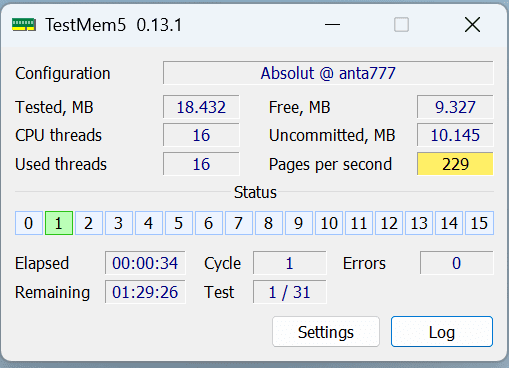Image resolution: width=509 pixels, height=368 pixels.
Task: Click the Uncommitted, MB label
Action: (x=332, y=135)
